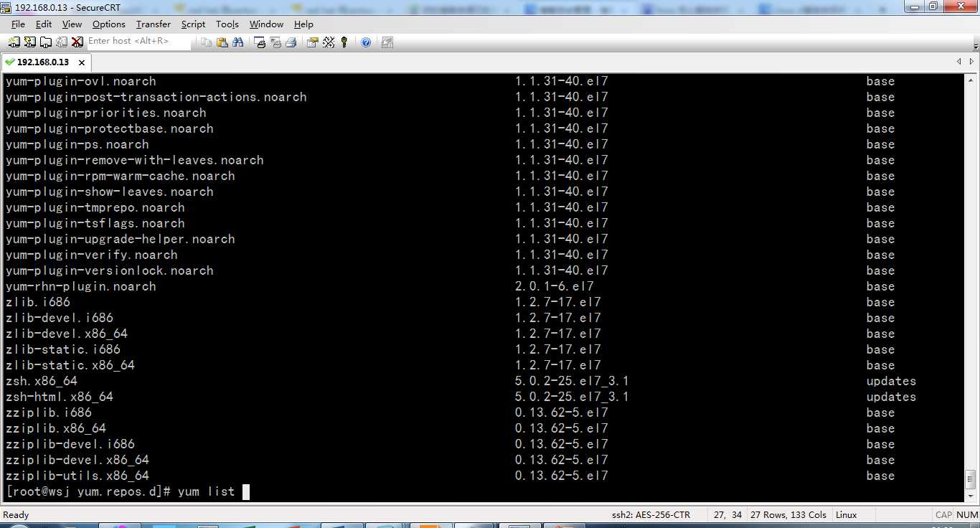
Task: Open the Window menu
Action: [x=266, y=24]
